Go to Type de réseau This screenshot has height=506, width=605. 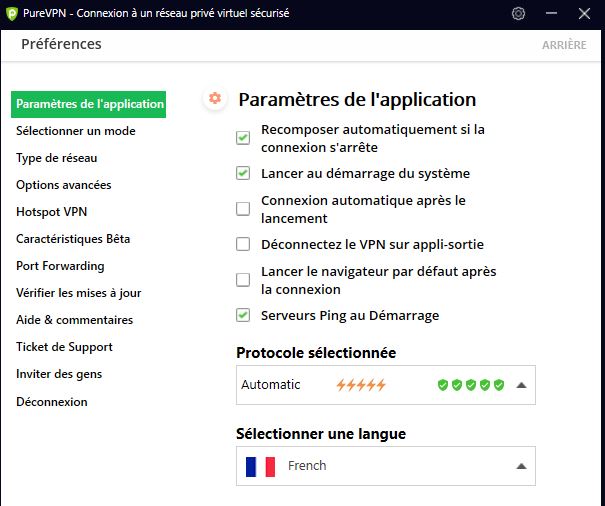click(x=56, y=158)
